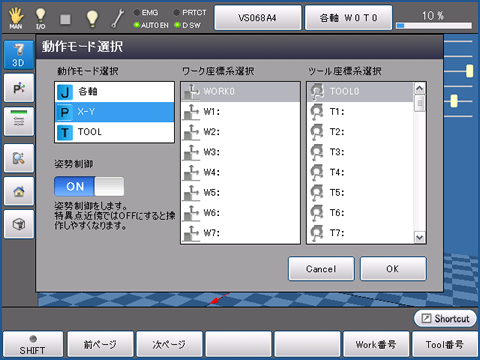Image resolution: width=480 pixels, height=360 pixels.
Task: Click the Cancel button
Action: [321, 269]
